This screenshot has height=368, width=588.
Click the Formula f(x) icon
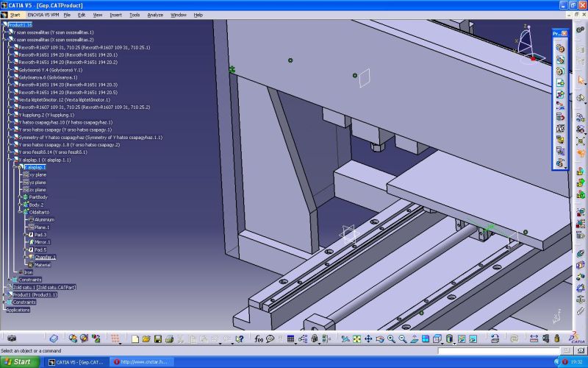(x=259, y=339)
